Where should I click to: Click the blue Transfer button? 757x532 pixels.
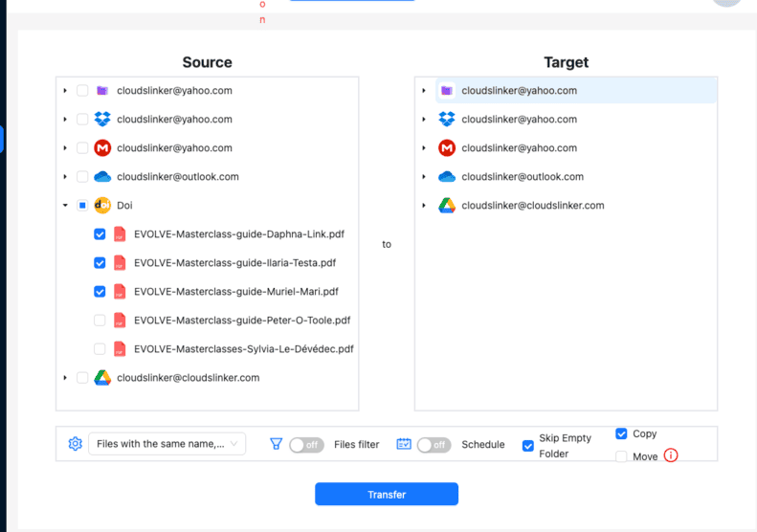click(387, 494)
